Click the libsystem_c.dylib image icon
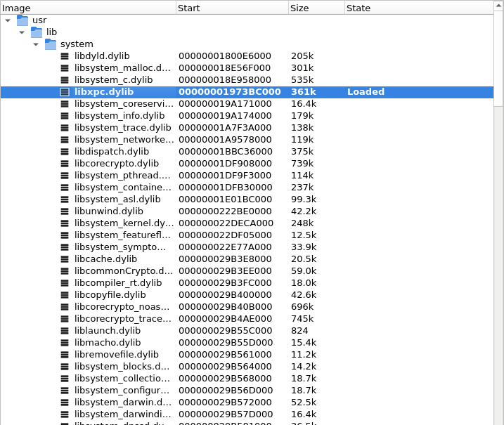 (65, 80)
